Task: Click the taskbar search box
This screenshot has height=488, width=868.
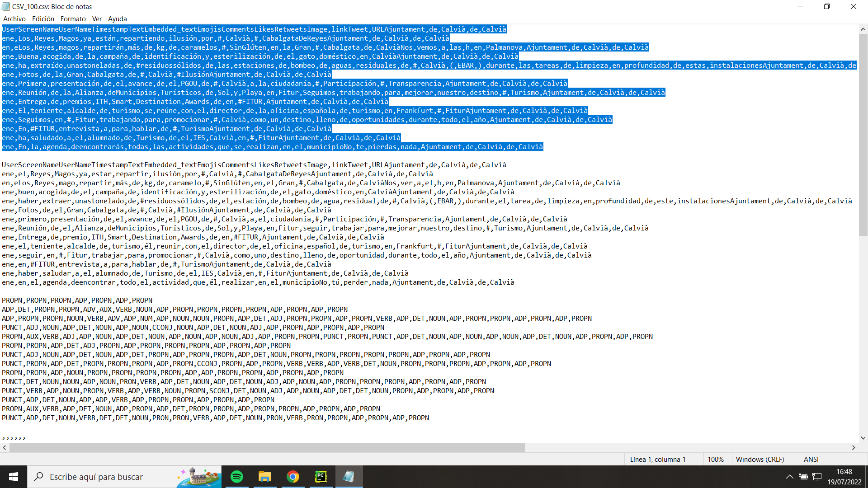Action: point(104,477)
